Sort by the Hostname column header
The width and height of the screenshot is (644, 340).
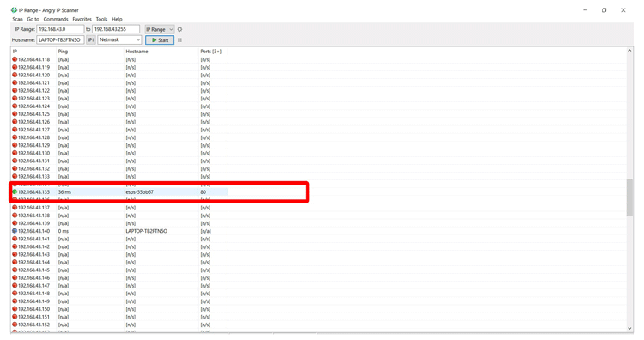point(161,52)
